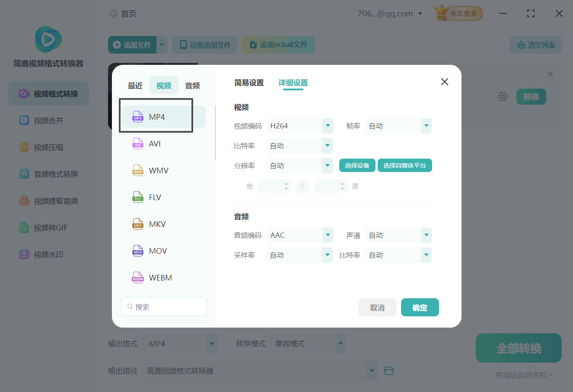Click 选择自媒体平台 for resolution presets
The width and height of the screenshot is (573, 392).
tap(404, 165)
